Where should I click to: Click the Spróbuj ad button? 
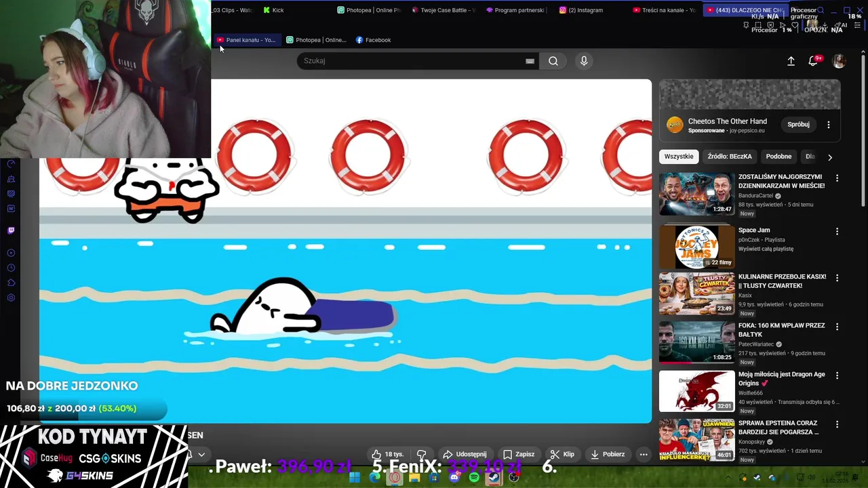click(799, 125)
